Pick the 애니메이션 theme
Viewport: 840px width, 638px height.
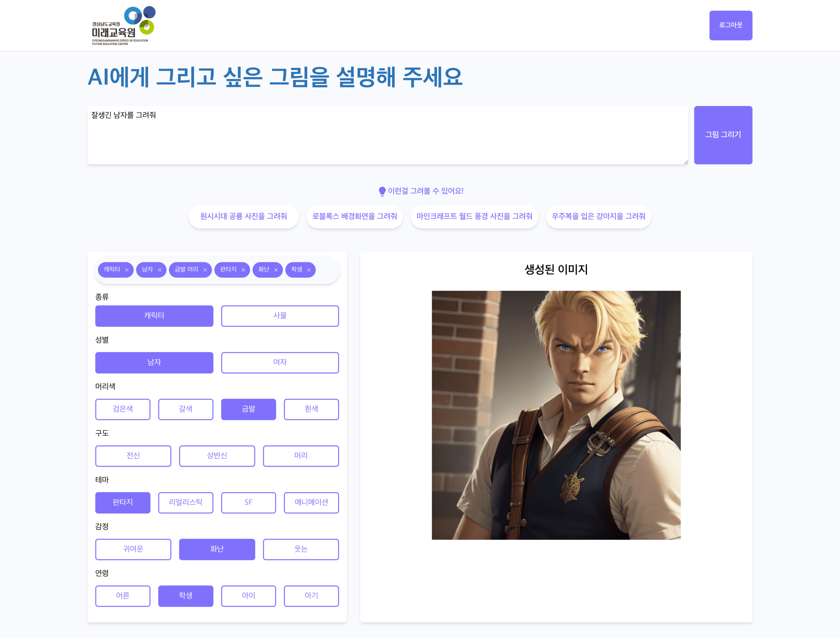click(x=311, y=502)
